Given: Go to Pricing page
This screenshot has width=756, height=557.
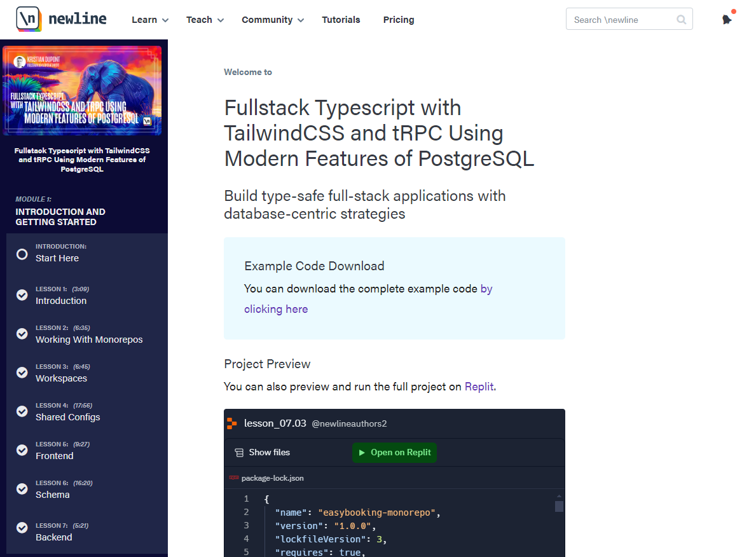Looking at the screenshot, I should (x=399, y=20).
